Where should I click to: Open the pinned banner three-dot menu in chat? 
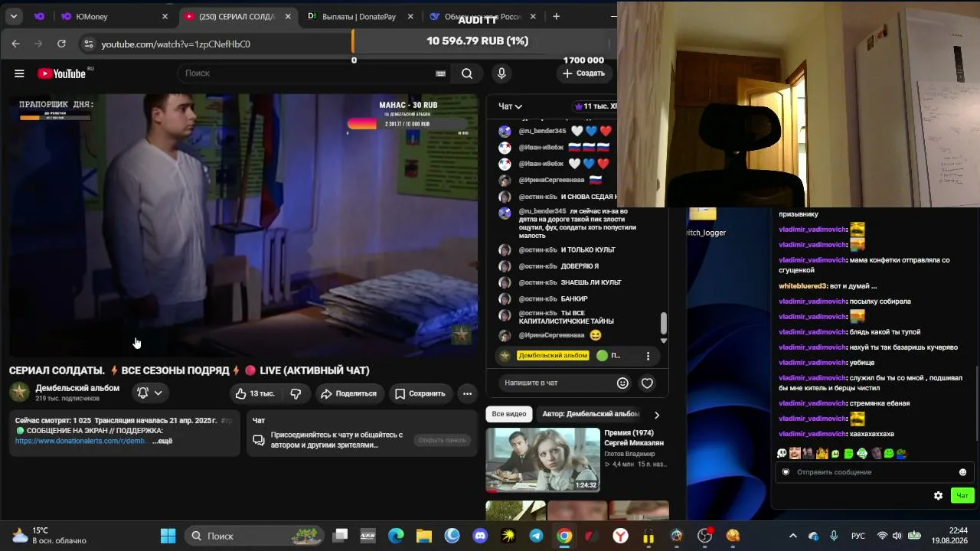coord(648,356)
